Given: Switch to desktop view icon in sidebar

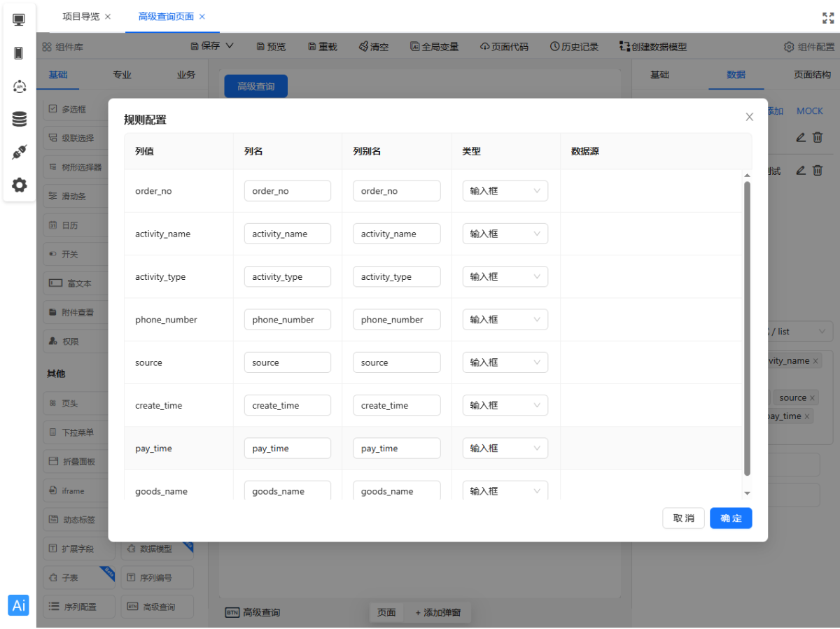Looking at the screenshot, I should click(19, 20).
